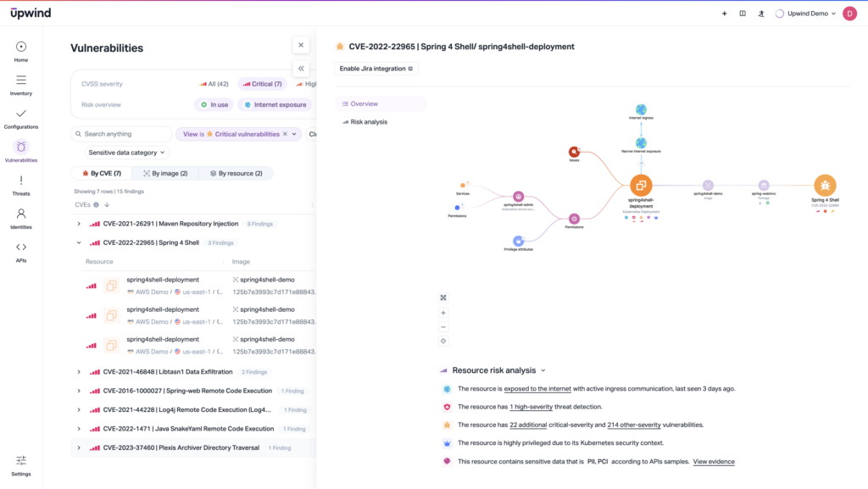Fit the graph to screen
Viewport: 868px width, 489px height.
click(x=443, y=297)
